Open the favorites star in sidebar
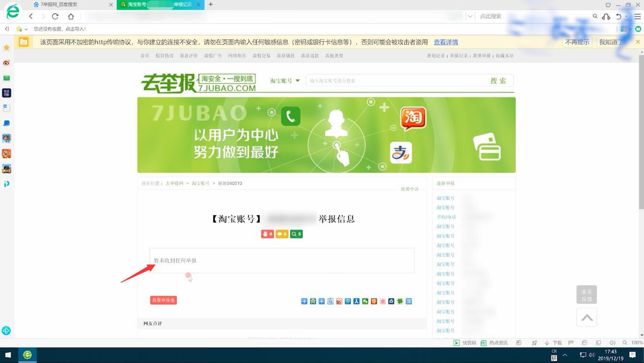 click(7, 48)
